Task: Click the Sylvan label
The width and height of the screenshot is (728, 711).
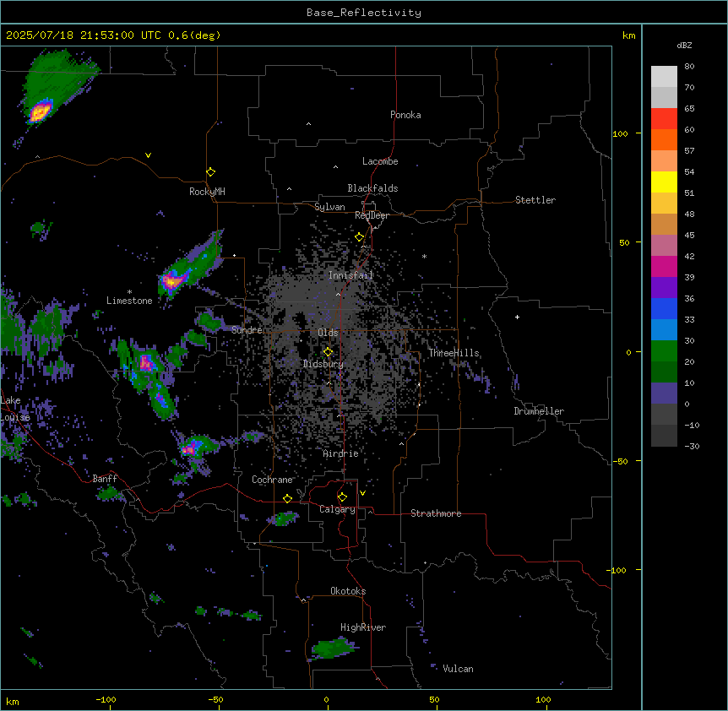Action: [329, 207]
